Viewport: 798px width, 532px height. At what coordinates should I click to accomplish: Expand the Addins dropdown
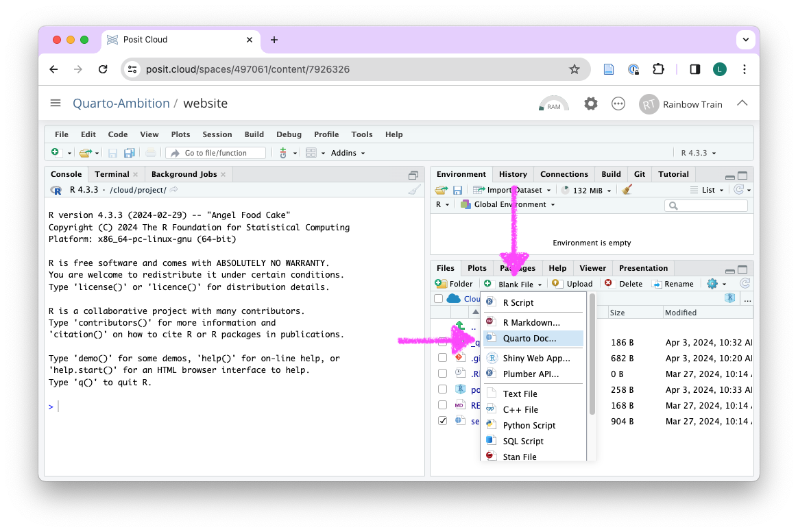tap(348, 153)
